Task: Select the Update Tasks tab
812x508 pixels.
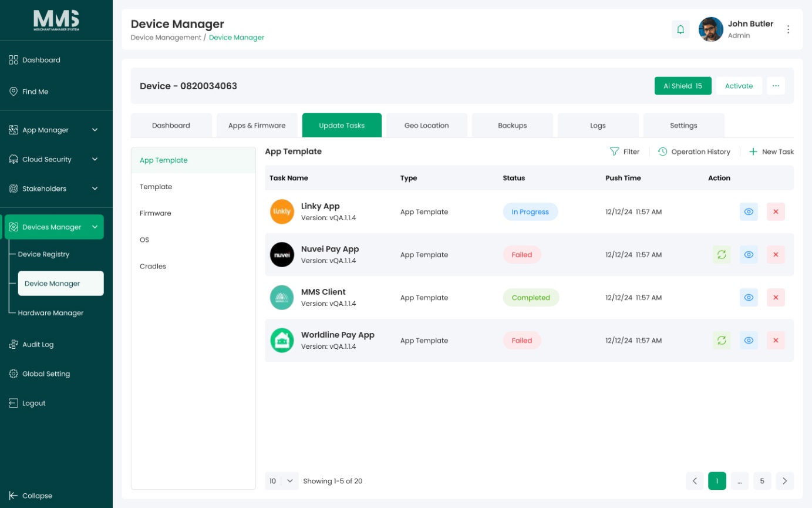Action: [342, 125]
